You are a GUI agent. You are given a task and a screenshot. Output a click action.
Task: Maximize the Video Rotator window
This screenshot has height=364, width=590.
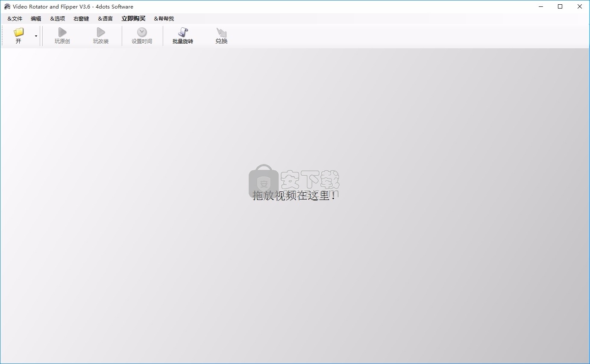[x=560, y=6]
